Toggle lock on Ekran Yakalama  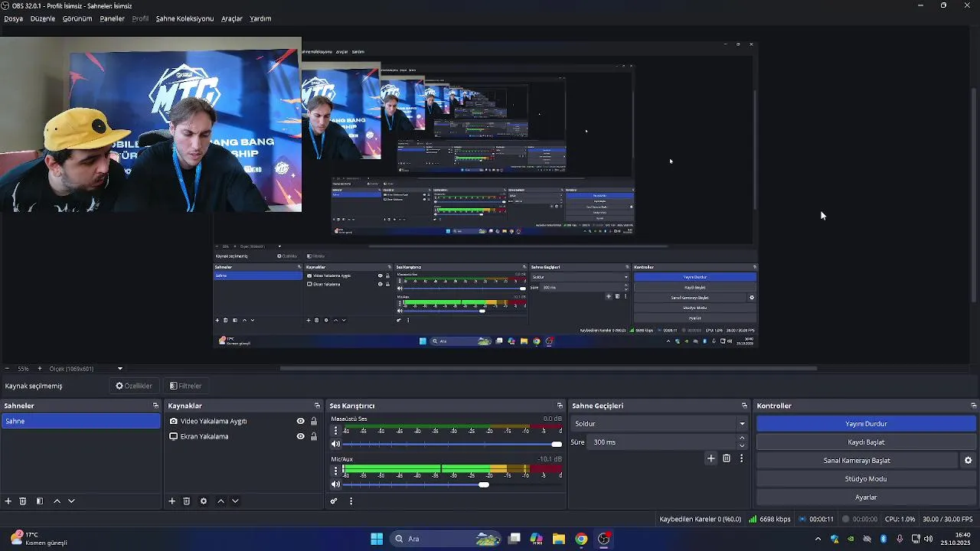pos(314,436)
